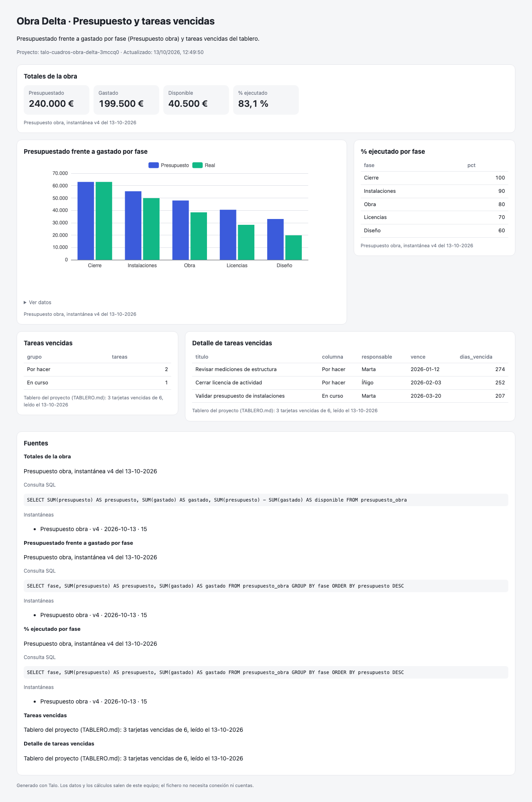
Task: Toggle the Real legend swatch
Action: pyautogui.click(x=197, y=165)
